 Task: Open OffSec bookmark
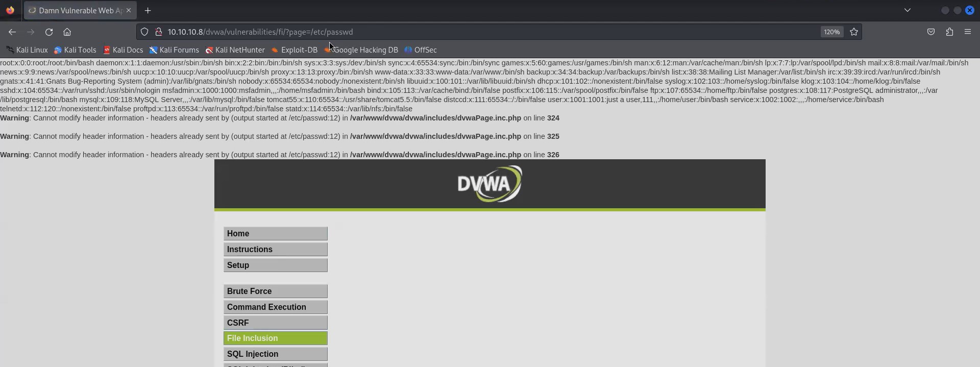[x=421, y=50]
